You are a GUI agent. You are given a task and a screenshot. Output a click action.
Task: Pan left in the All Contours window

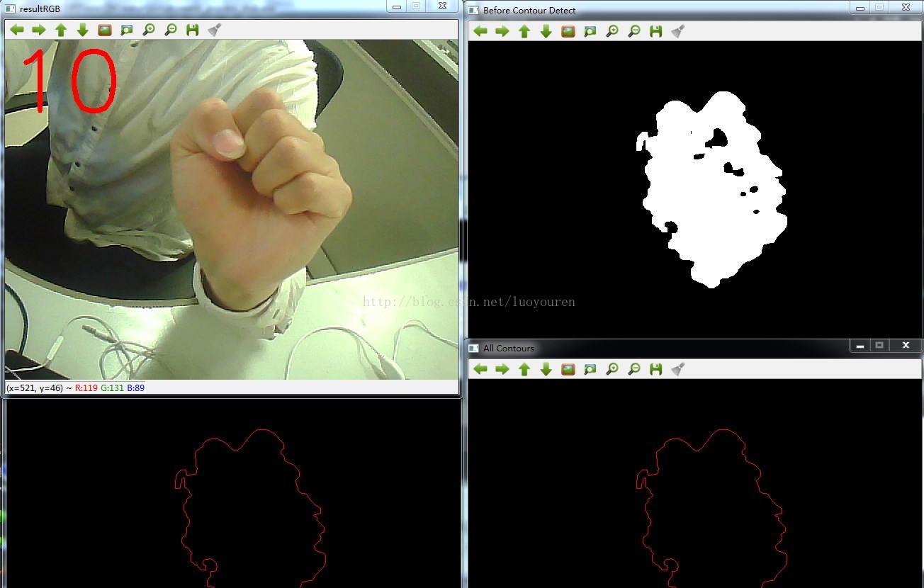click(480, 369)
